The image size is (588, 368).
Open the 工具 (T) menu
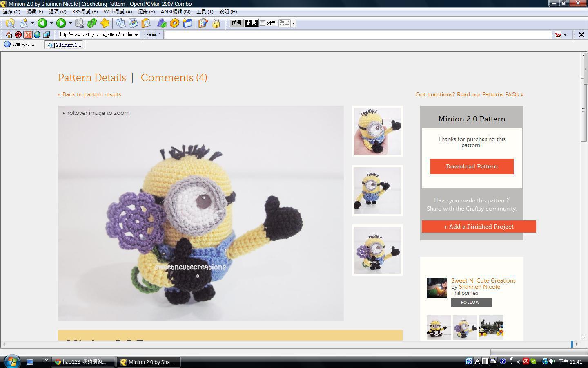pos(205,12)
